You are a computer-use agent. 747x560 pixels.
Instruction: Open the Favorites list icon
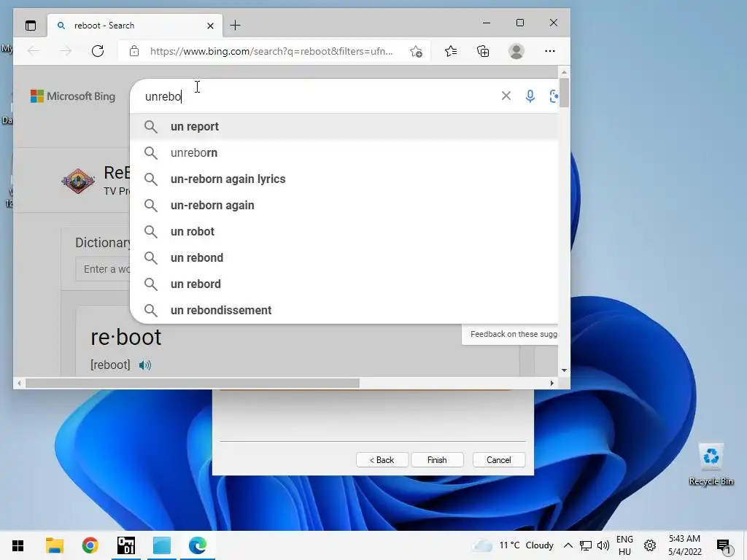451,51
